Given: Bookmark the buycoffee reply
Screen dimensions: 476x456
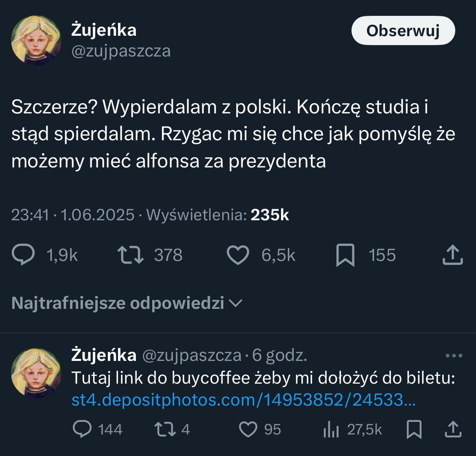Looking at the screenshot, I should coord(414,429).
